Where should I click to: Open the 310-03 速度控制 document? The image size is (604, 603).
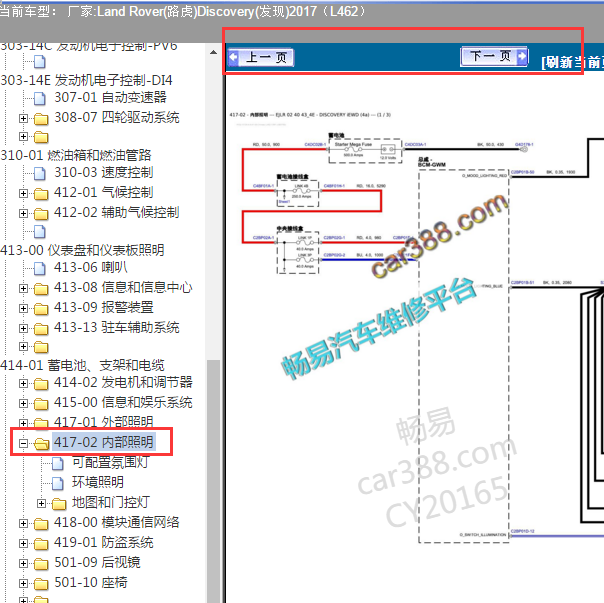(104, 172)
